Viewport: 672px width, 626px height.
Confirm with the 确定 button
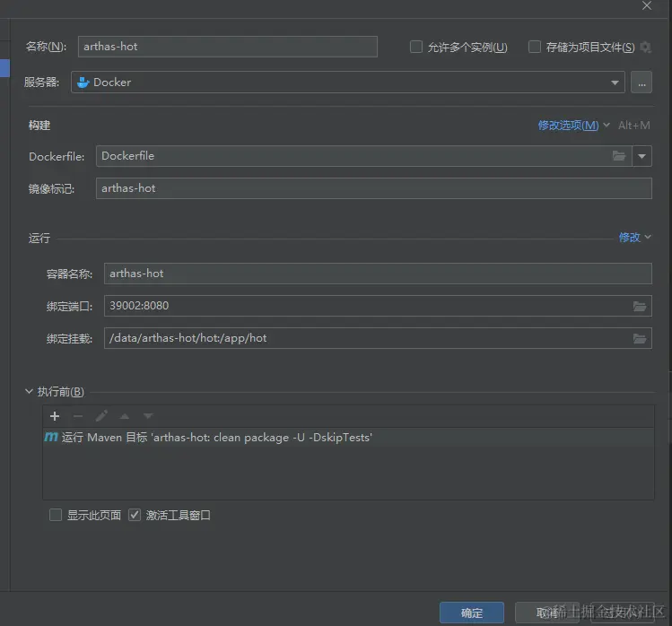pos(471,613)
